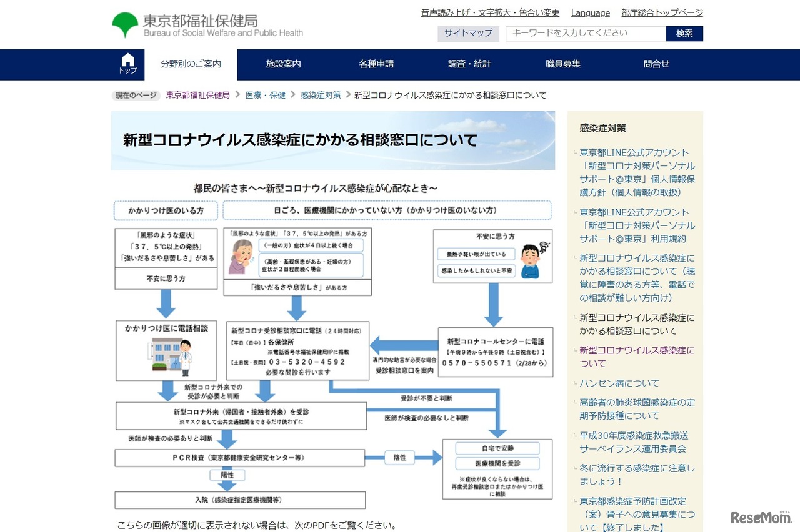Viewport: 800px width, 532px height.
Task: Click the keyword search input field
Action: [x=584, y=34]
